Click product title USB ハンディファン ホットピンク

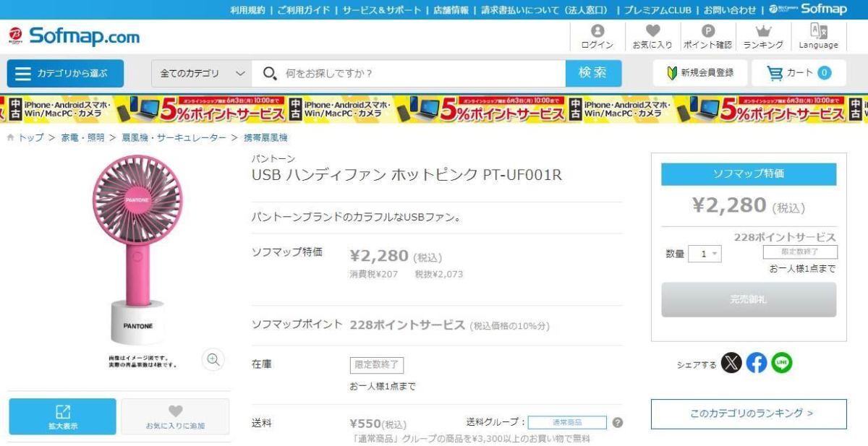pos(407,175)
